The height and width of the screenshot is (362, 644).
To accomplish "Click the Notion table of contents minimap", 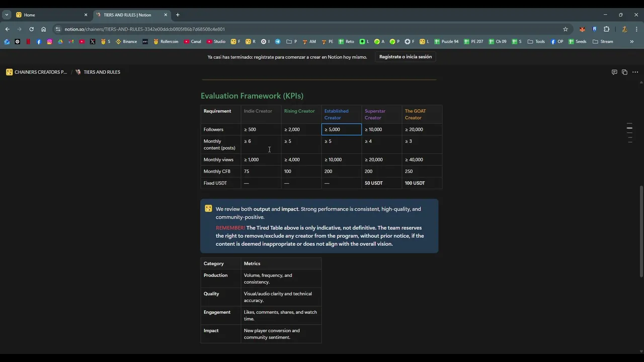I will coord(629,133).
